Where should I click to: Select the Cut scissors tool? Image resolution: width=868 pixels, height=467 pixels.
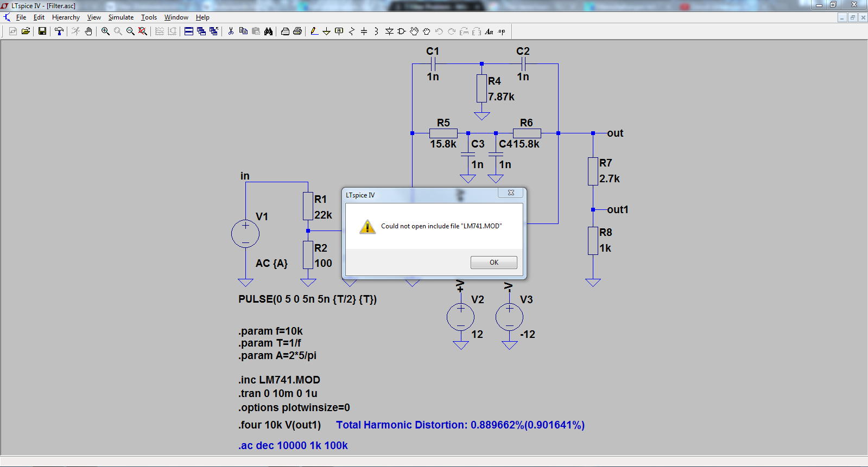click(231, 31)
